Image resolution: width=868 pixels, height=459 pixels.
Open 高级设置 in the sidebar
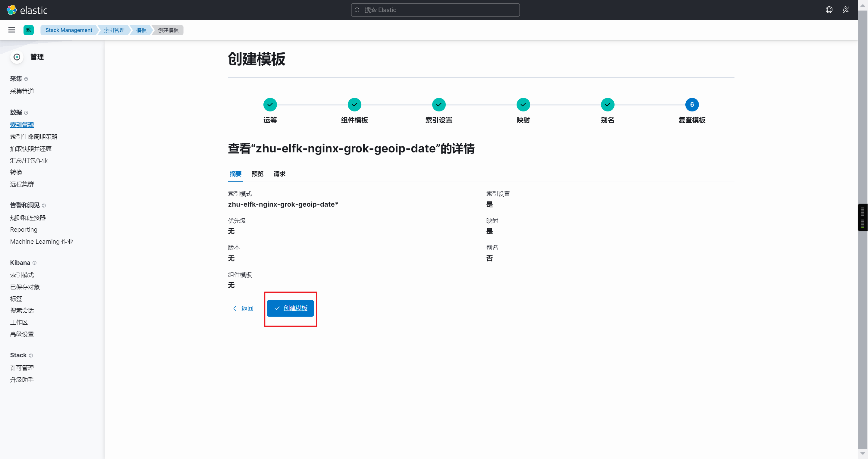[22, 334]
